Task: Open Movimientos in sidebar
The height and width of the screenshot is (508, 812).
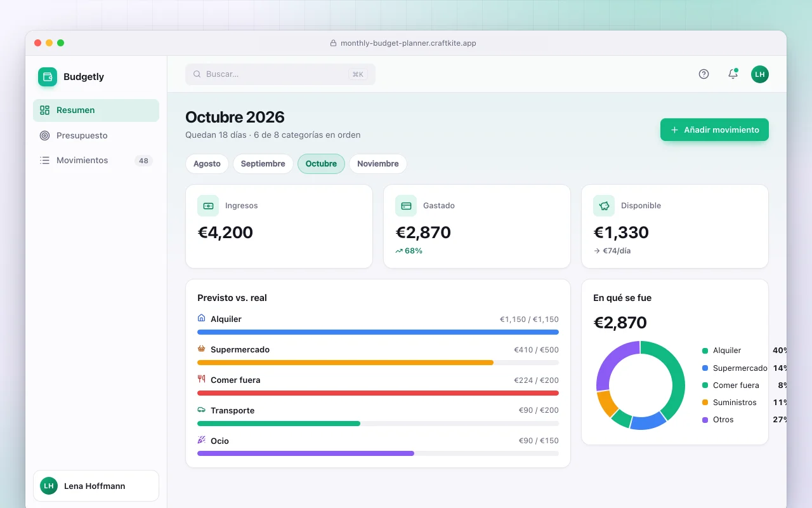Action: click(x=96, y=161)
